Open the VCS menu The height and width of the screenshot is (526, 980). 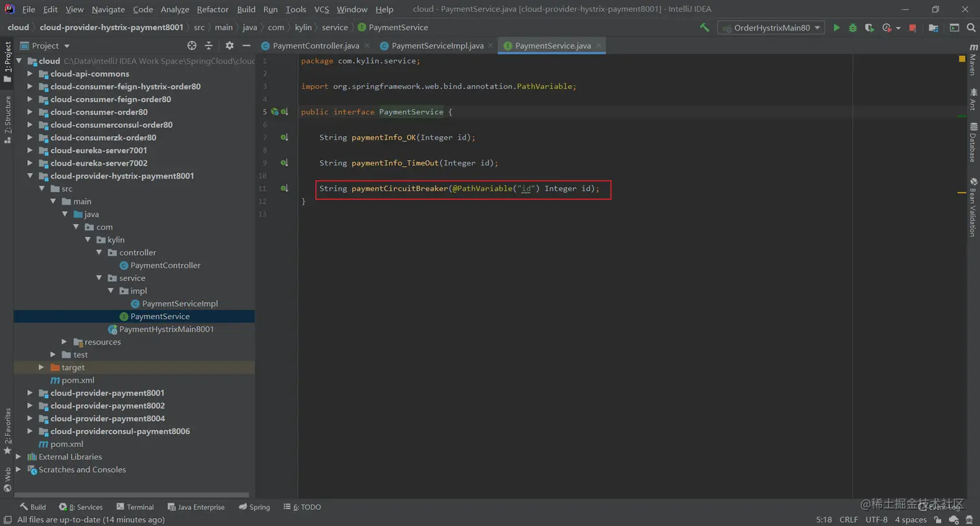(x=321, y=9)
